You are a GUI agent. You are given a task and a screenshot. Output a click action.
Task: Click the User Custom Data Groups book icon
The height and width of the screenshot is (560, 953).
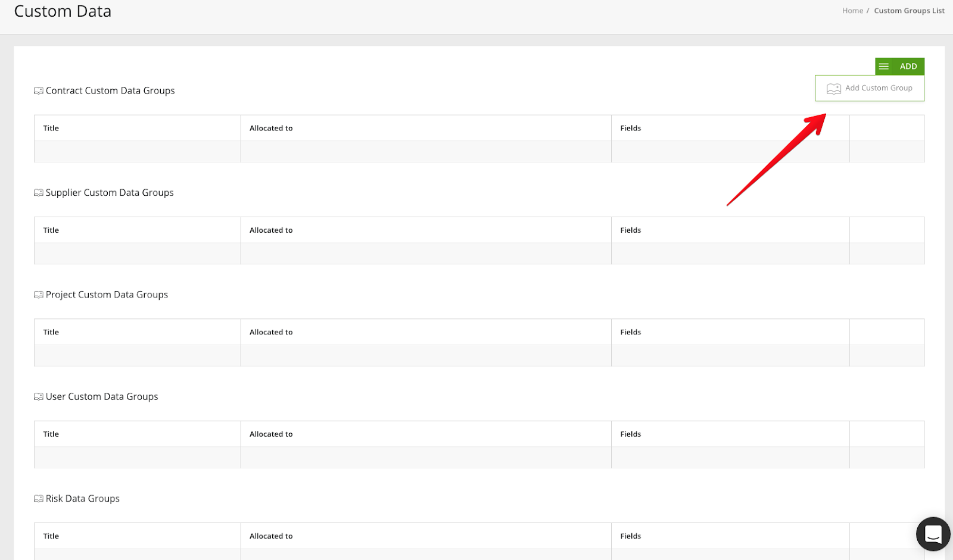pos(39,397)
